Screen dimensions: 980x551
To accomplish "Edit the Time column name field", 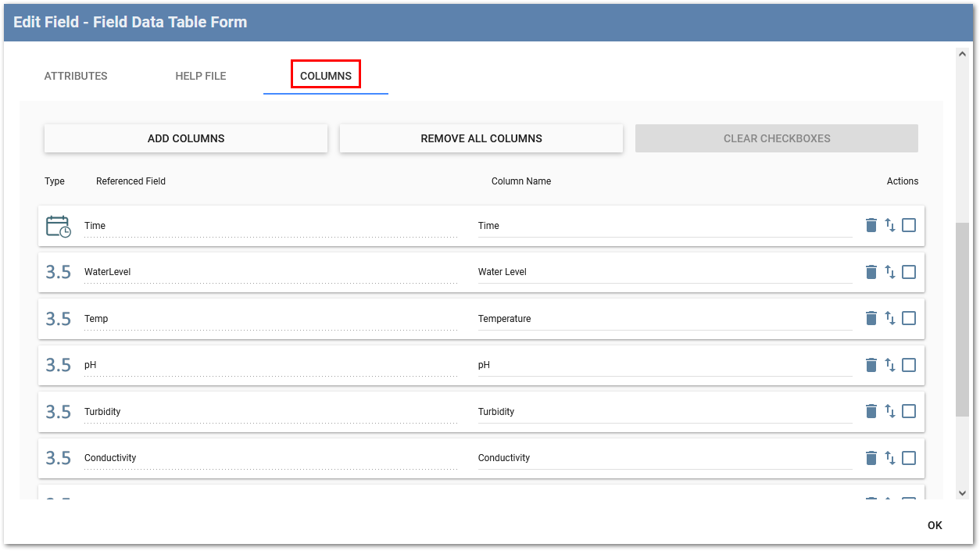I will click(665, 226).
